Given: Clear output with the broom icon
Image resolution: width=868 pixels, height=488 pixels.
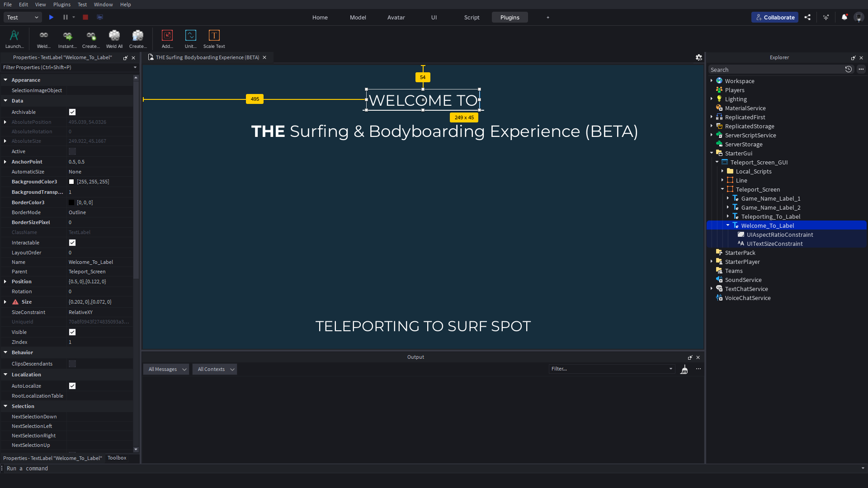Looking at the screenshot, I should pos(684,370).
